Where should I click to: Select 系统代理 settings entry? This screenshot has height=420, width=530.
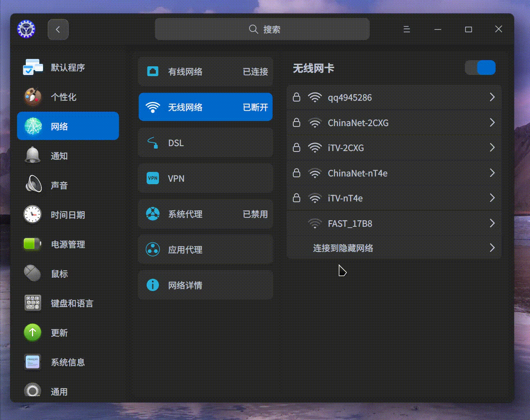pos(206,214)
